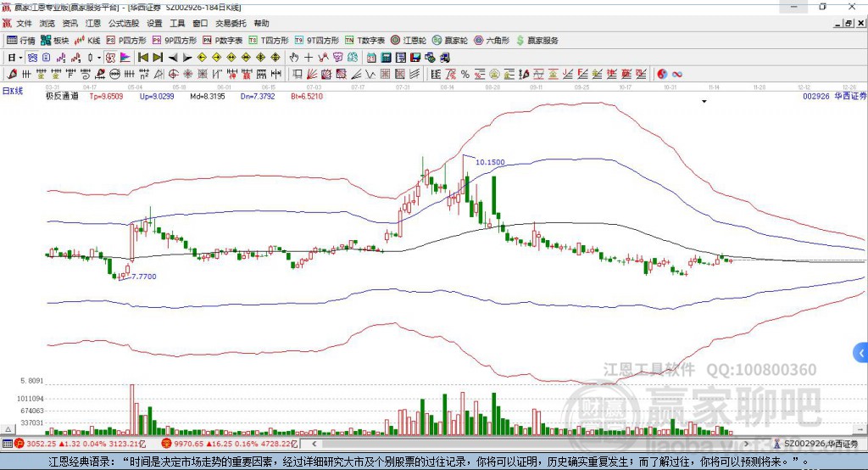Select the n² square tool icon

[144, 74]
